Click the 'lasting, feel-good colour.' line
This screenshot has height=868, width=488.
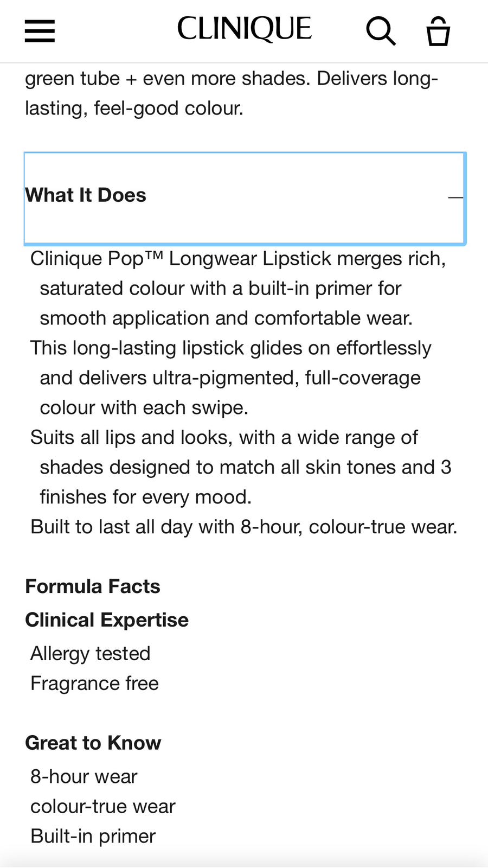[x=134, y=108]
